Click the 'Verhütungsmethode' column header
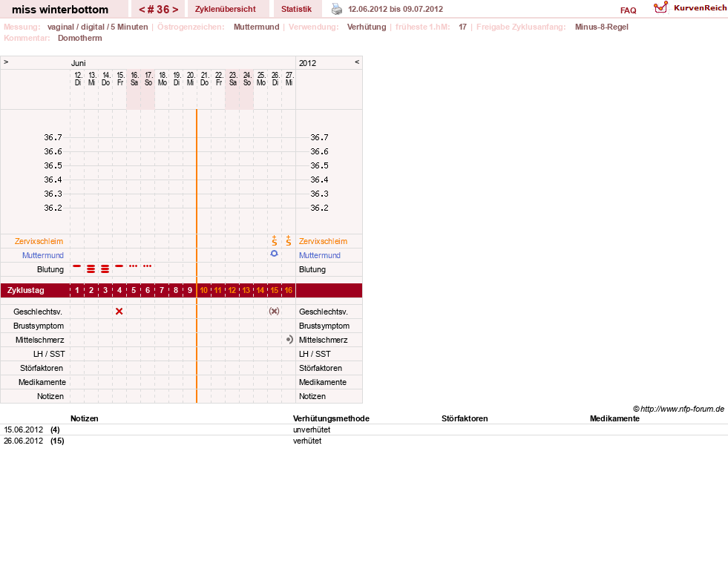The height and width of the screenshot is (566, 728). coord(331,418)
